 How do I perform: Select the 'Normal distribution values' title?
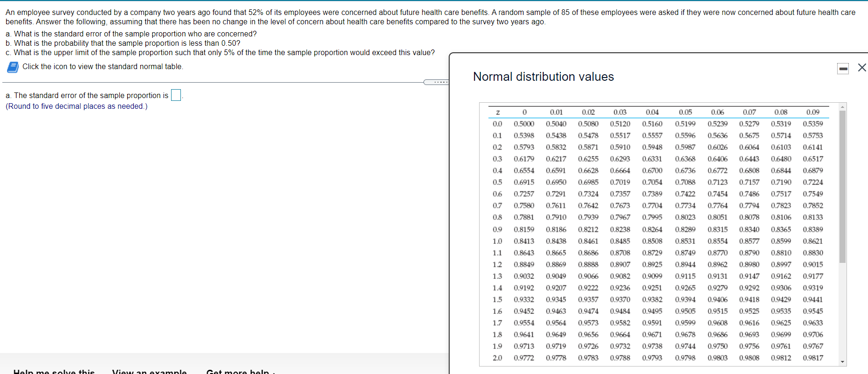coord(543,77)
